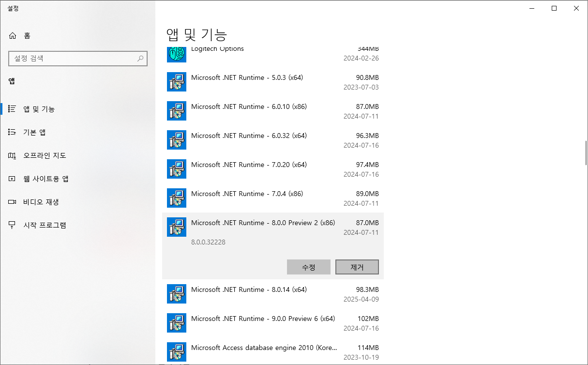Click icon of Microsoft Access database engine 2010
The image size is (588, 365).
pos(177,352)
